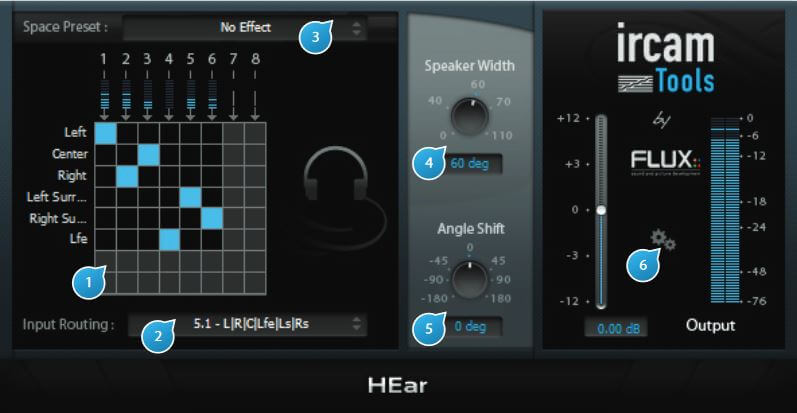Open the Input Routing dropdown
The image size is (797, 413).
point(247,324)
